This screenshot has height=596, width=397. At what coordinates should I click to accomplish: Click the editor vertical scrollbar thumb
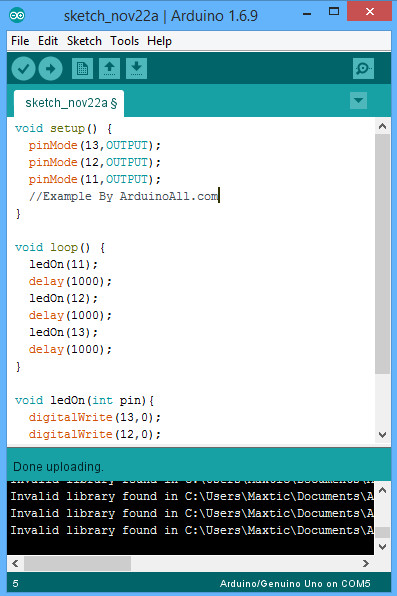click(x=382, y=254)
